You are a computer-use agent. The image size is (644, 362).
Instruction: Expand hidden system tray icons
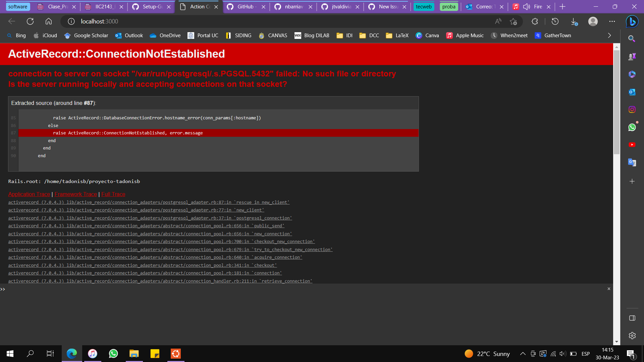(x=522, y=353)
